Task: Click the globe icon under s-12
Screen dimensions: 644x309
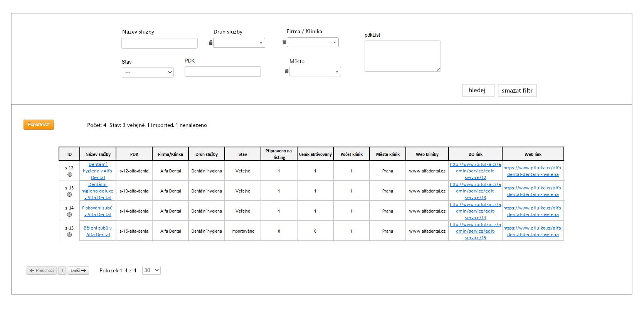Action: [70, 174]
